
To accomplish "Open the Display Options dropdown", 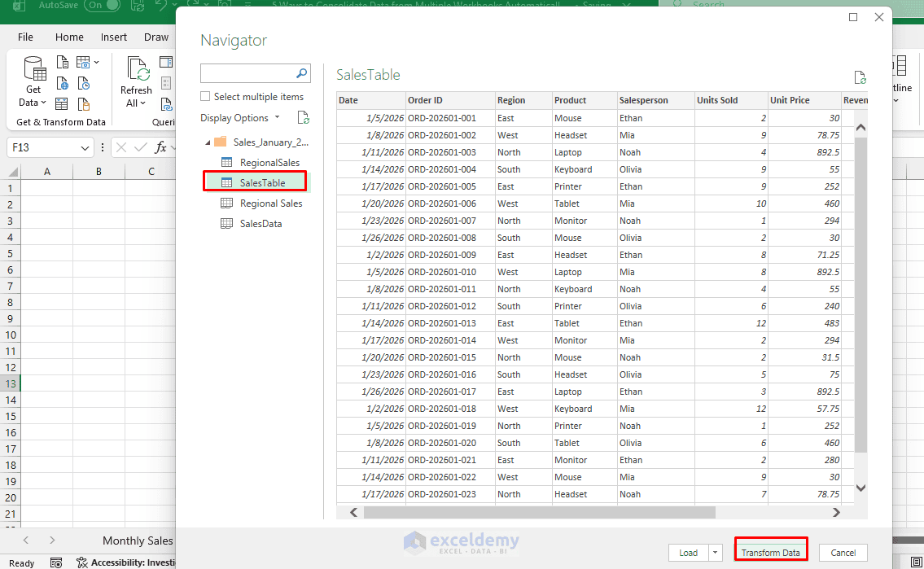I will (240, 118).
